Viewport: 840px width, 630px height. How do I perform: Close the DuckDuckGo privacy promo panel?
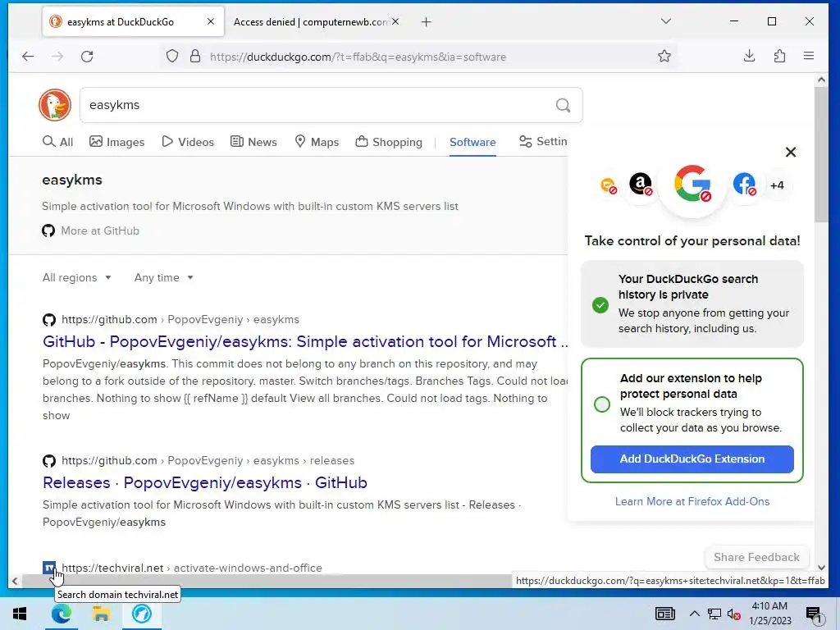pos(791,152)
